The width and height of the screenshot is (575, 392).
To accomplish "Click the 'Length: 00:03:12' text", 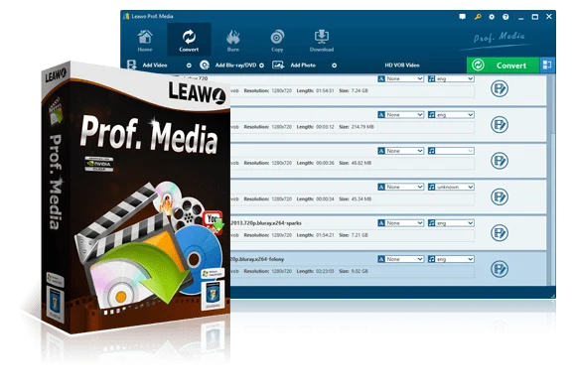I will pos(315,127).
